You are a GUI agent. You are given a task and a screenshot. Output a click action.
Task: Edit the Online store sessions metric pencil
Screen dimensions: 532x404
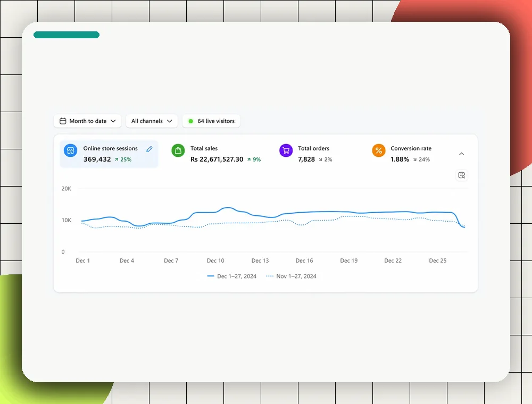pyautogui.click(x=149, y=149)
